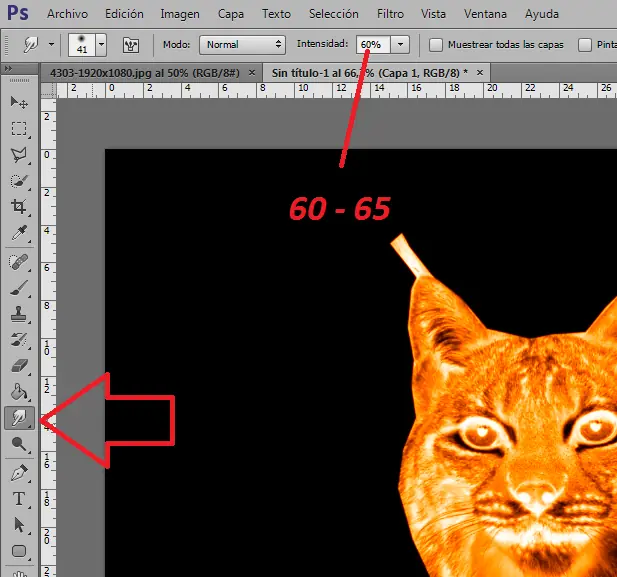Select the Paint Bucket tool
This screenshot has width=617, height=577.
(18, 392)
